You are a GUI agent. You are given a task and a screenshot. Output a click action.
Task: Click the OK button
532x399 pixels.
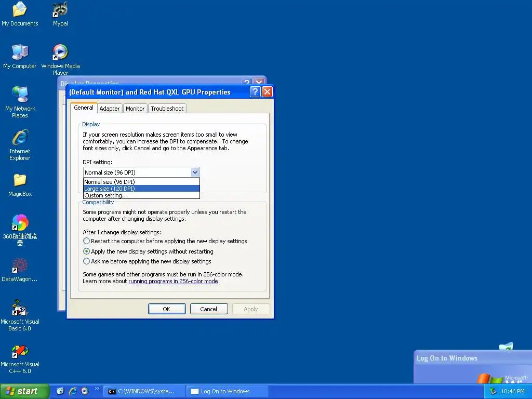click(x=167, y=309)
